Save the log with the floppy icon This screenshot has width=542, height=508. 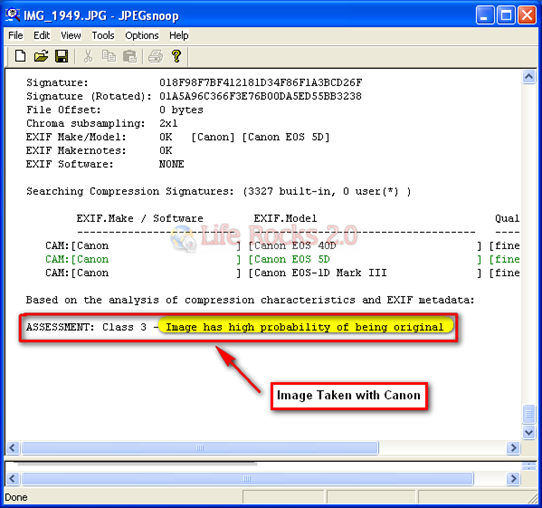[x=62, y=56]
